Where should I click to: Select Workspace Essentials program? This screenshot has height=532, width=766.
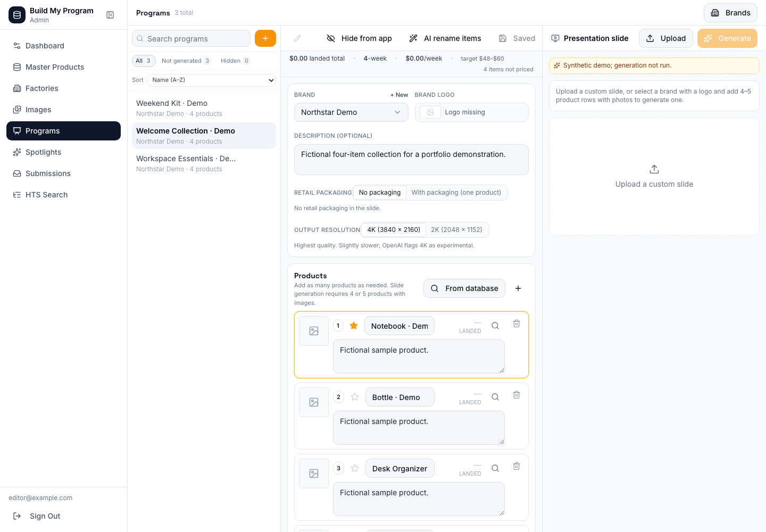[x=204, y=163]
